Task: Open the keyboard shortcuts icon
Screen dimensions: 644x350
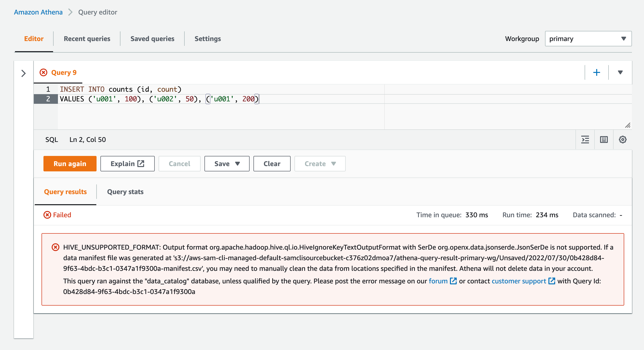Action: (604, 140)
